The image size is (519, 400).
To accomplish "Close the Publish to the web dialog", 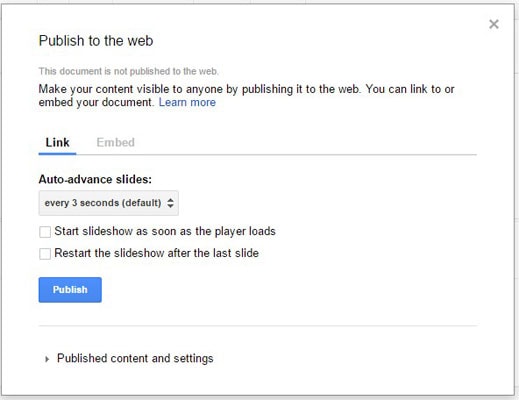I will click(494, 24).
